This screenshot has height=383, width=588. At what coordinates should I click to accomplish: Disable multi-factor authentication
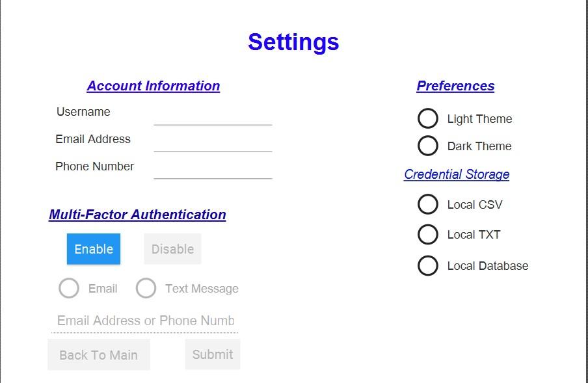[172, 249]
